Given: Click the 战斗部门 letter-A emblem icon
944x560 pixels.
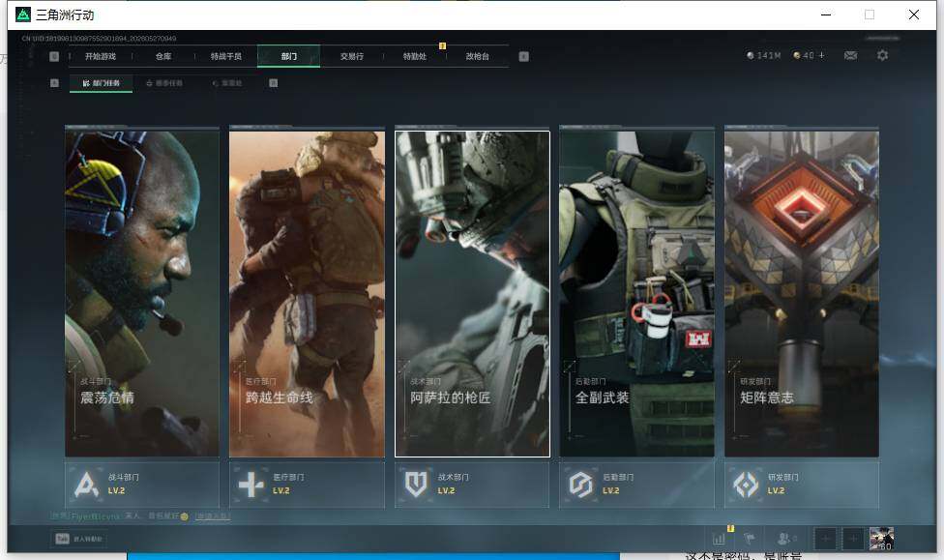Looking at the screenshot, I should click(x=86, y=485).
